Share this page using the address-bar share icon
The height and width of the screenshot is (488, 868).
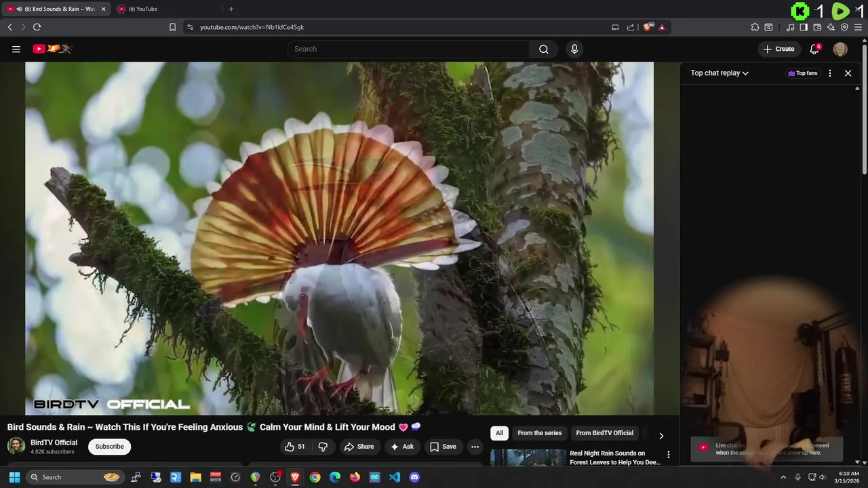point(631,27)
